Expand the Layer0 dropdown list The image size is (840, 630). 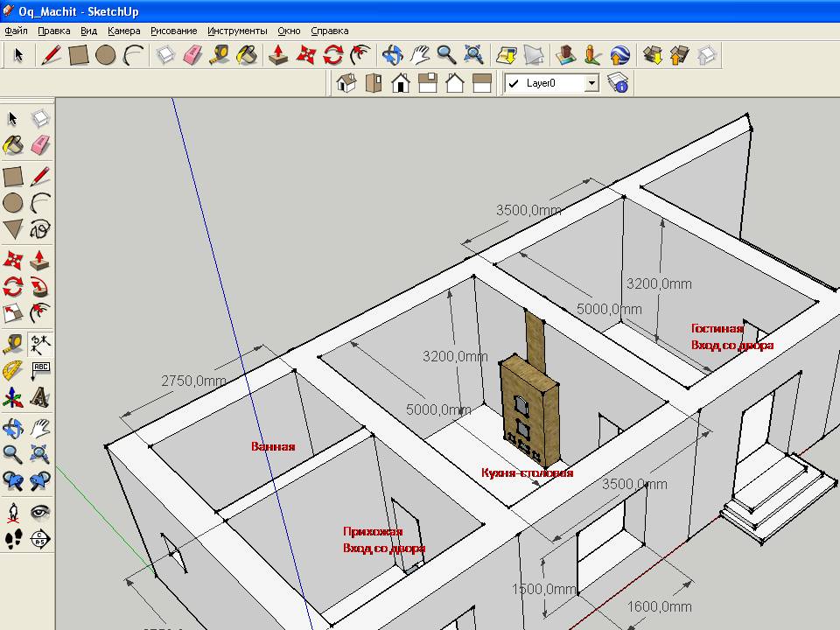tap(591, 83)
